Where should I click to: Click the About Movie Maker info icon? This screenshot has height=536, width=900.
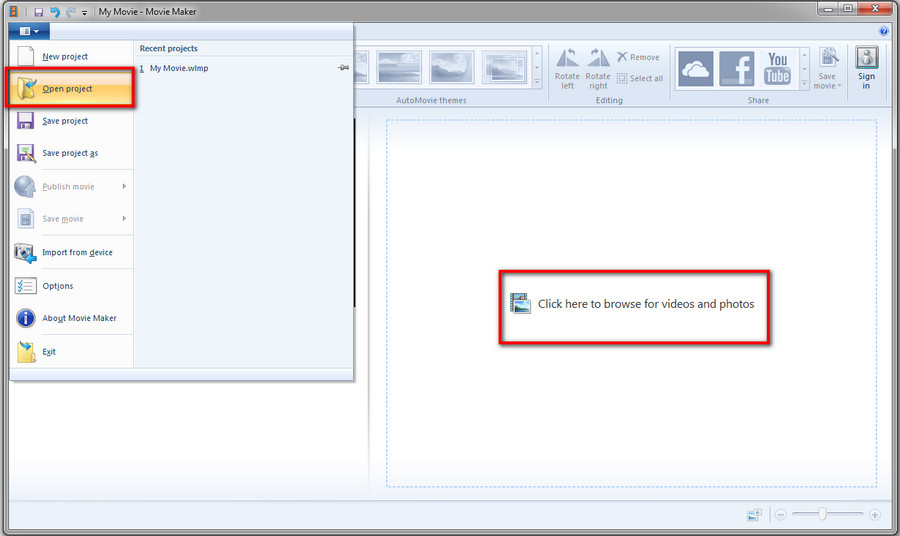(x=26, y=318)
